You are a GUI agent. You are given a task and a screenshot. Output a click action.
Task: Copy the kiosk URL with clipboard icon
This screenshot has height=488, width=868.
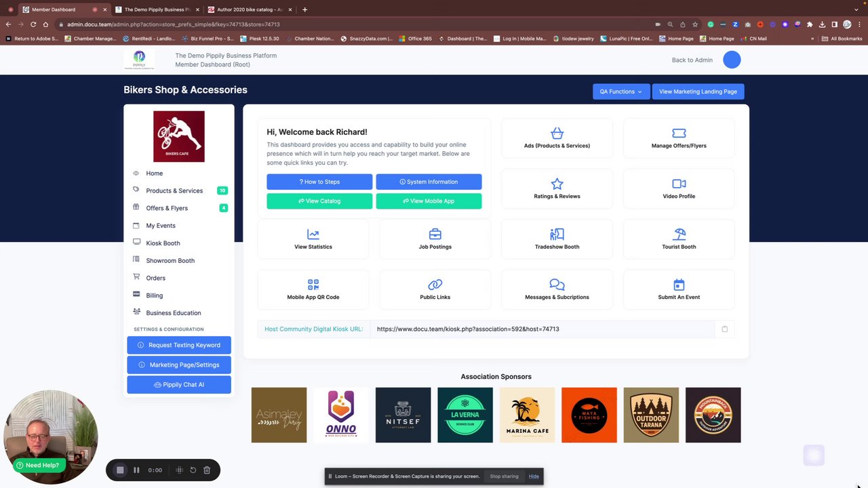(724, 329)
